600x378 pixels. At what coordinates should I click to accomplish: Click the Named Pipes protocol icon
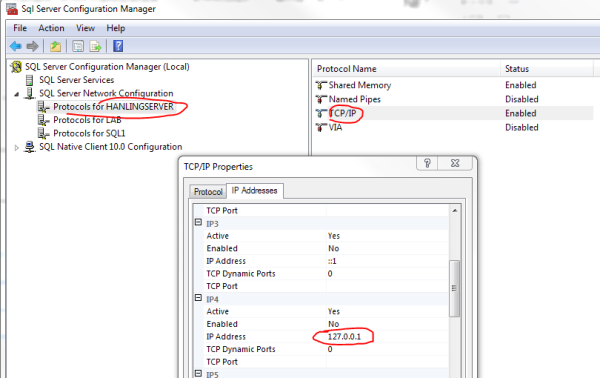(321, 99)
